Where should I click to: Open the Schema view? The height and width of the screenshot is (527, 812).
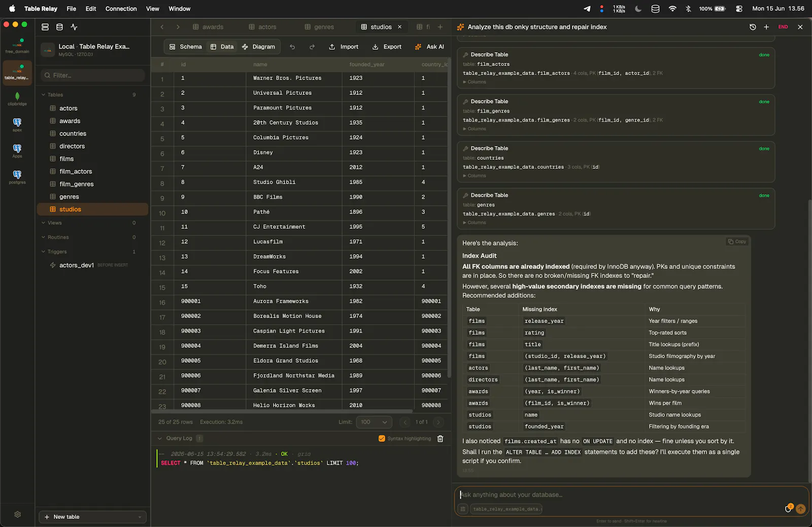[185, 47]
